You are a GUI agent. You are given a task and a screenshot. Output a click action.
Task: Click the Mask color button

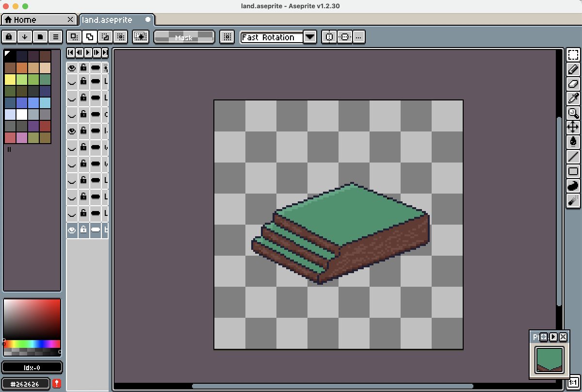pyautogui.click(x=184, y=37)
